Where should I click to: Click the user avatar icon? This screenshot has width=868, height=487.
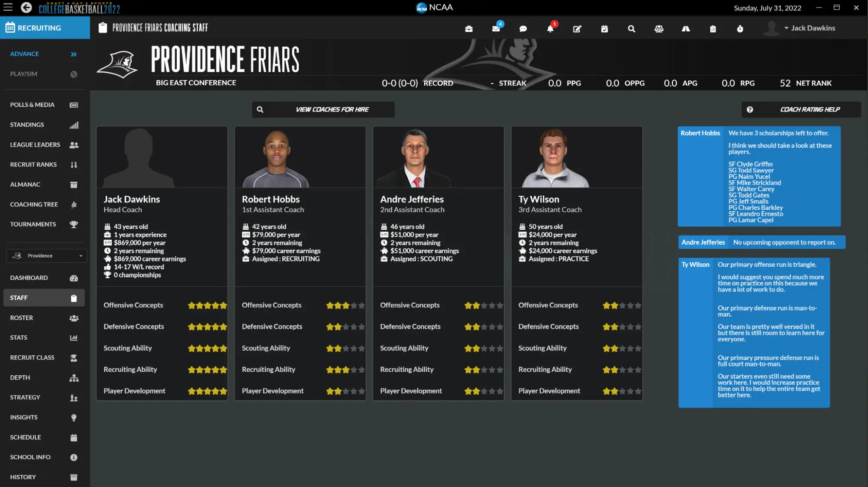(x=771, y=28)
